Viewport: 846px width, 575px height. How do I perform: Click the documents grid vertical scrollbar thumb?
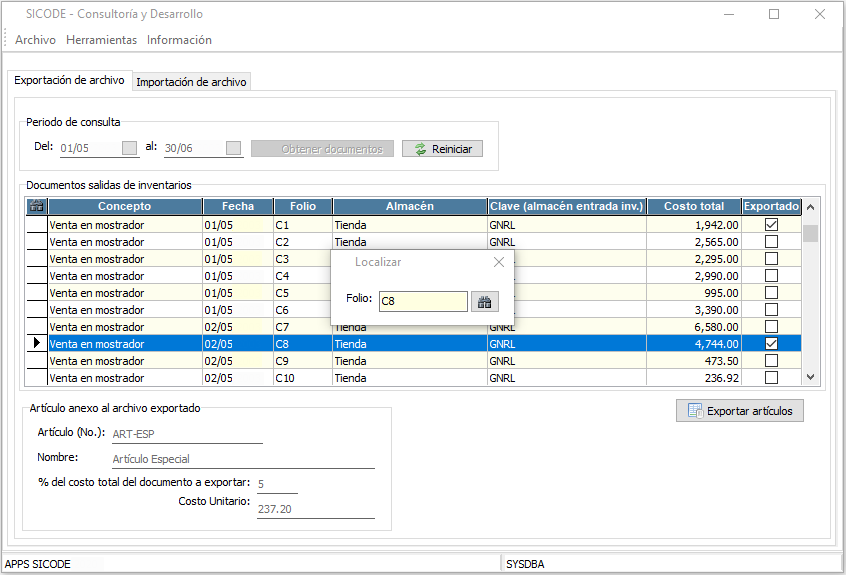pos(811,234)
